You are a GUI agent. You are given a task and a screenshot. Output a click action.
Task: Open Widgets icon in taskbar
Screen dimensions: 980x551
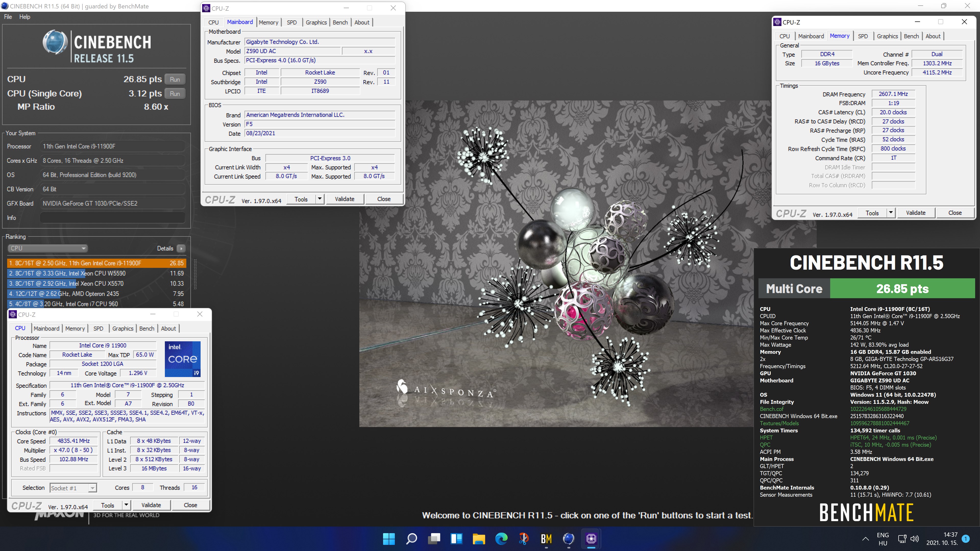(x=456, y=539)
